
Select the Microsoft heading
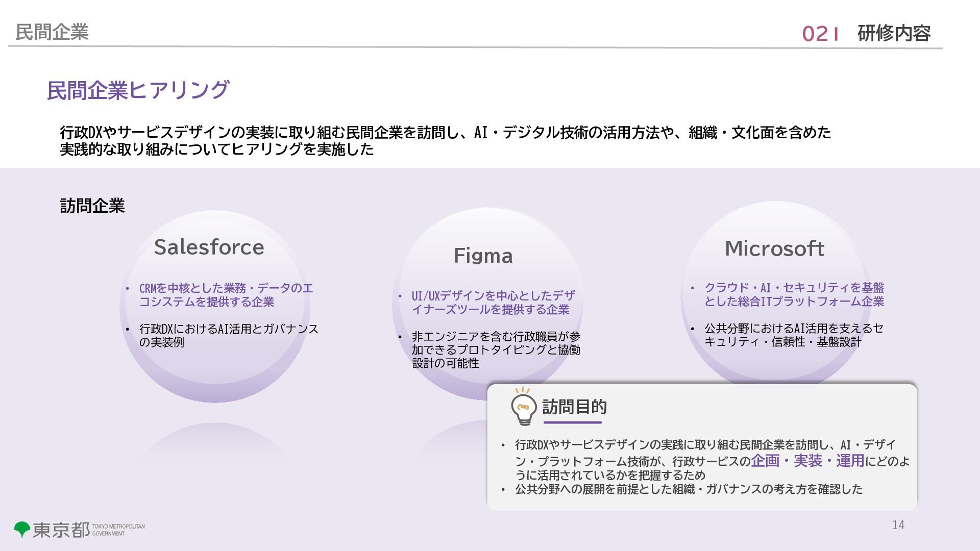pos(774,249)
